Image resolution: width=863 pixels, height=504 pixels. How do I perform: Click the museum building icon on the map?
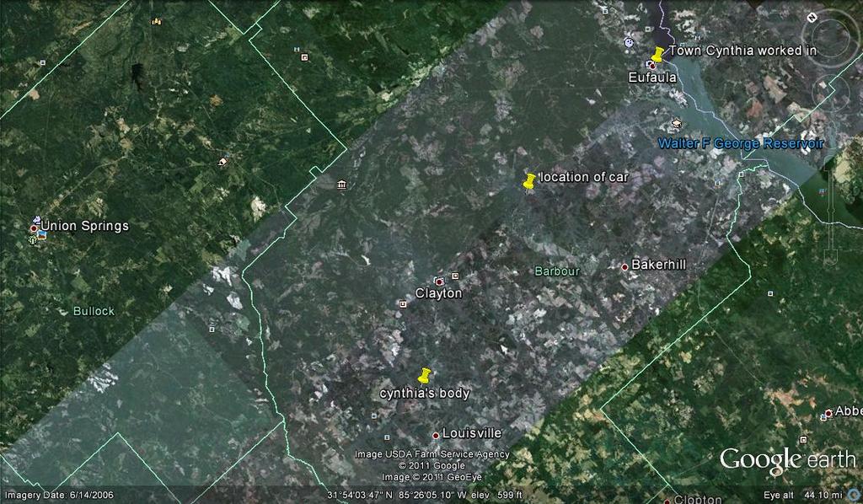click(x=341, y=185)
